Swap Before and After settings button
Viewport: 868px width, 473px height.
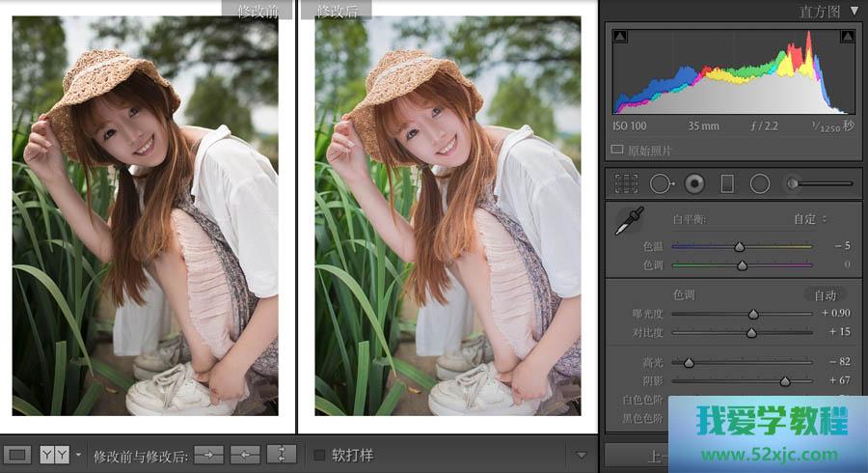click(x=282, y=454)
